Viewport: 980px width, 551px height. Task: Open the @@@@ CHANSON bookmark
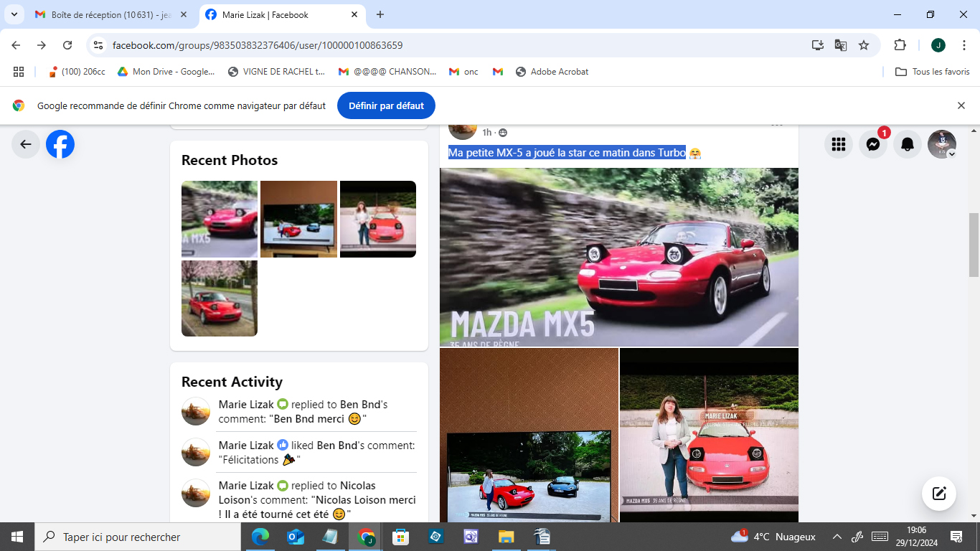click(387, 72)
